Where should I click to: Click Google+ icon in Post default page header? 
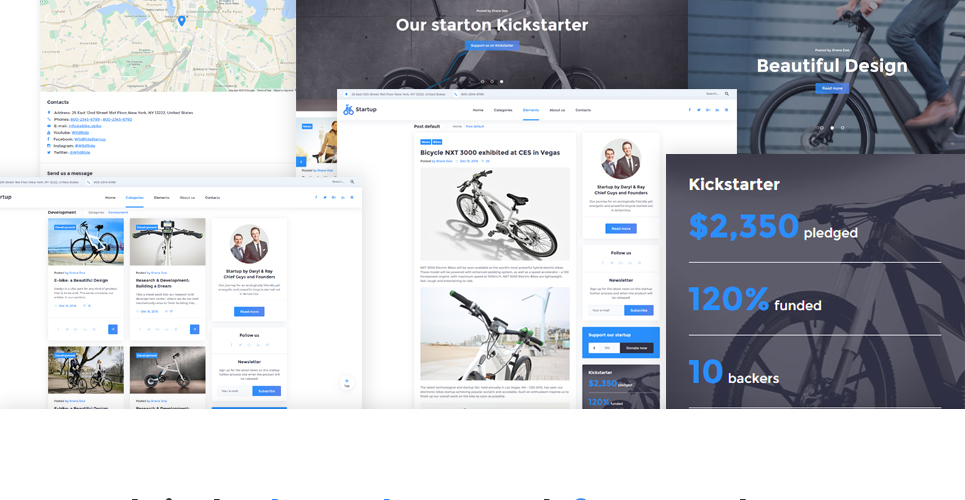708,110
